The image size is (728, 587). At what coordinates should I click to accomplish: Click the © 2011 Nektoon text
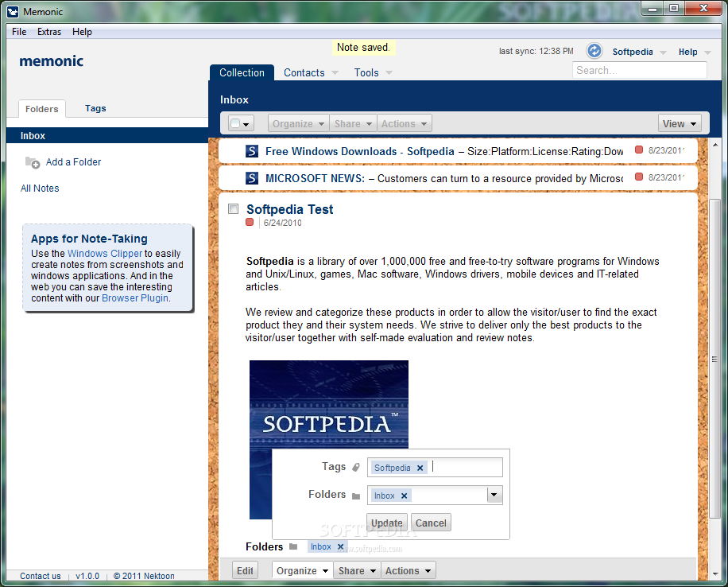(x=144, y=576)
